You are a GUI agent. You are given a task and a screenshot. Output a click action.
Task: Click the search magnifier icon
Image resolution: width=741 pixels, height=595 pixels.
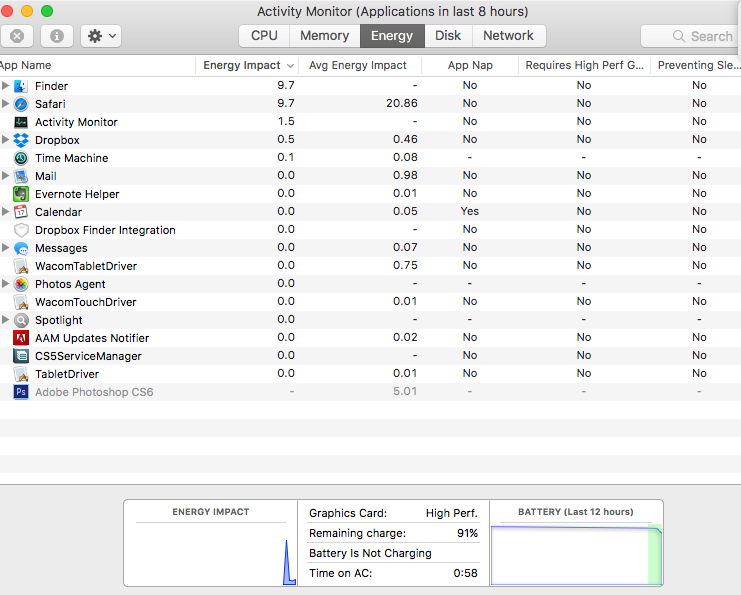click(679, 36)
